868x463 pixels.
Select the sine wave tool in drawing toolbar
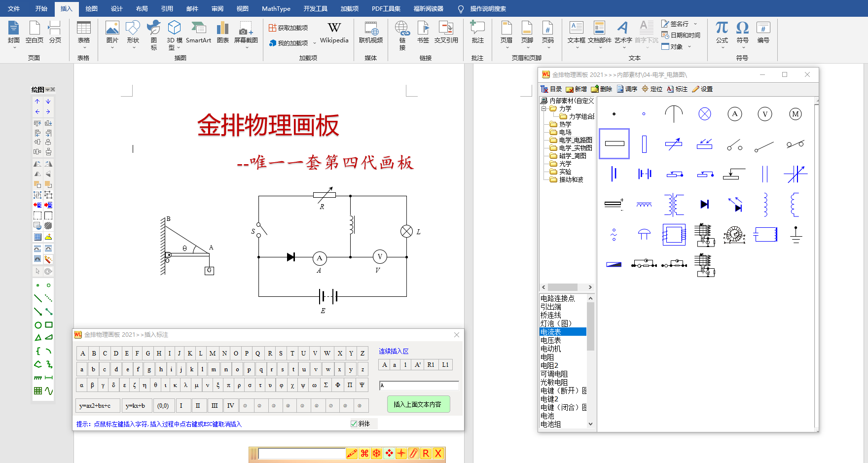[x=49, y=391]
